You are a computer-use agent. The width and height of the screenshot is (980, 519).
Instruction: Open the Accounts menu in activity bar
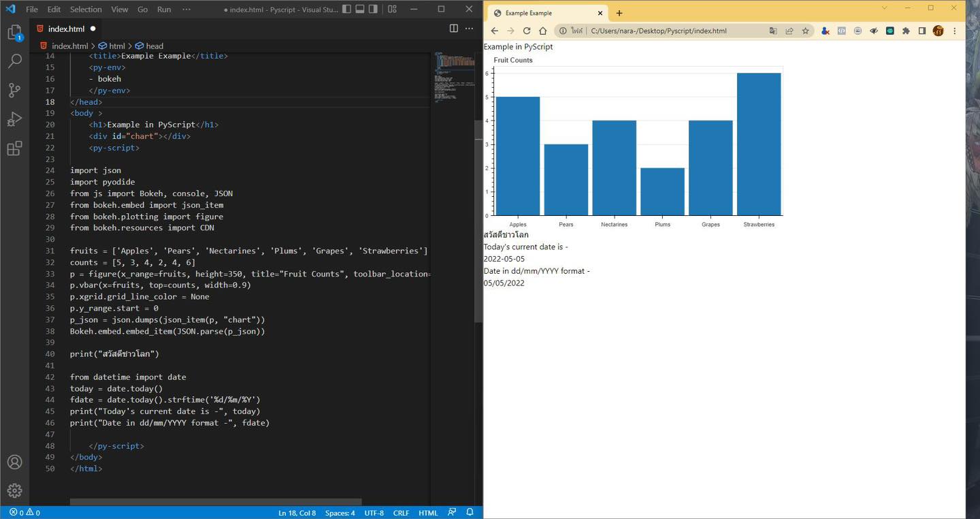pos(14,462)
